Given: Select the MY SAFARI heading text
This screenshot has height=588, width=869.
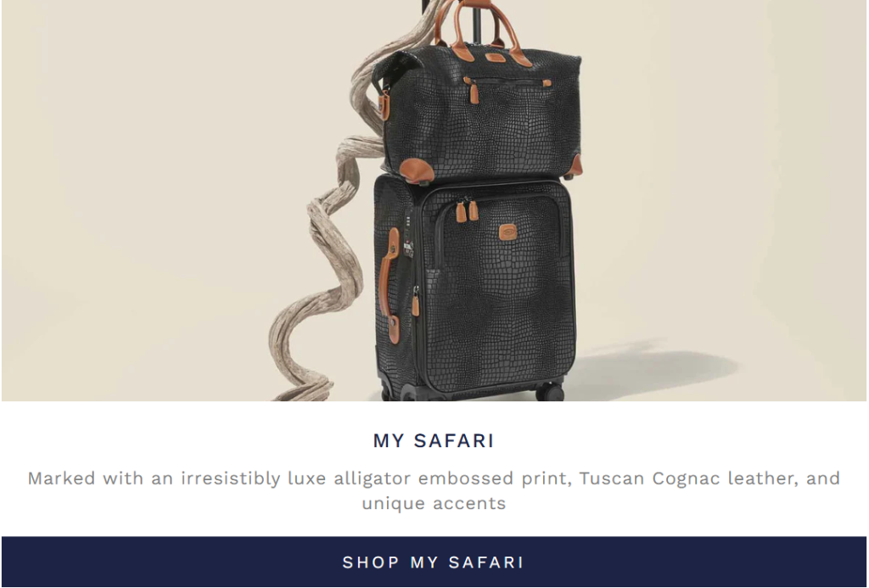Looking at the screenshot, I should click(x=434, y=440).
